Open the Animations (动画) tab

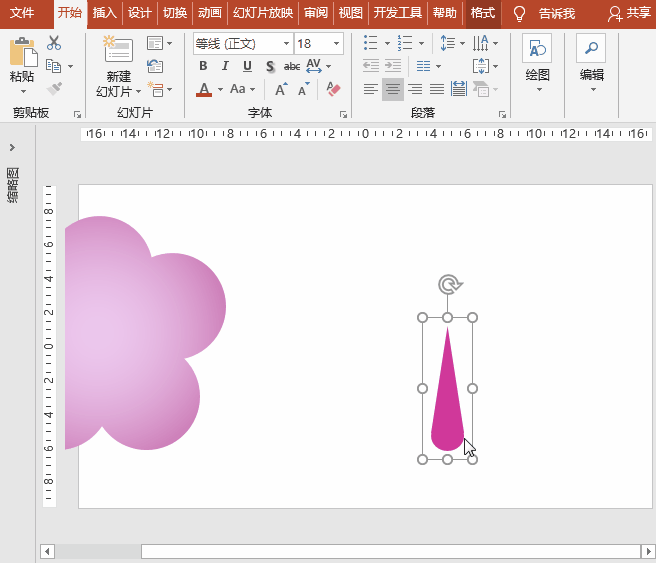(x=209, y=13)
